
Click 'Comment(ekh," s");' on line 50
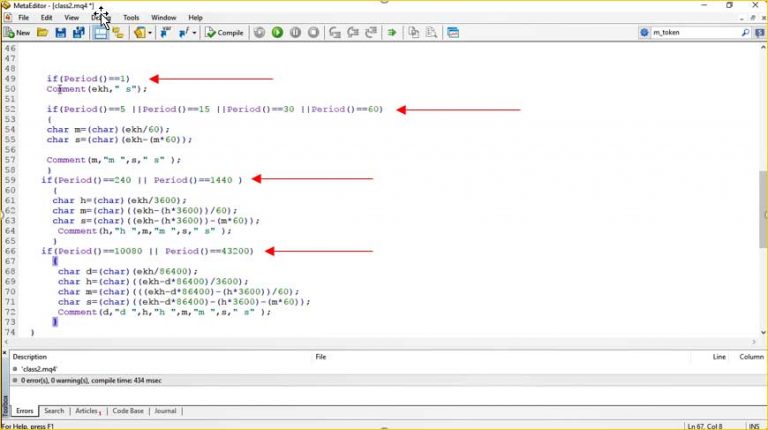(x=96, y=89)
